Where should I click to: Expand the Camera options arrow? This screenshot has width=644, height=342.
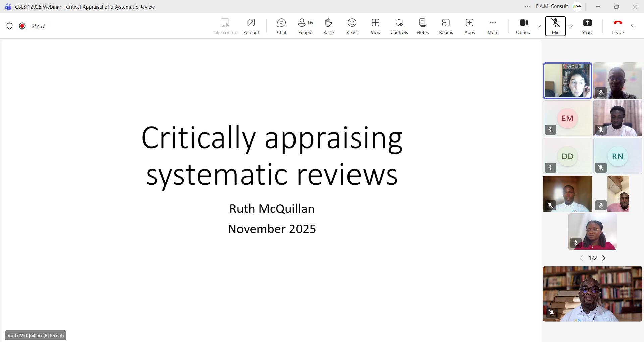coord(539,26)
